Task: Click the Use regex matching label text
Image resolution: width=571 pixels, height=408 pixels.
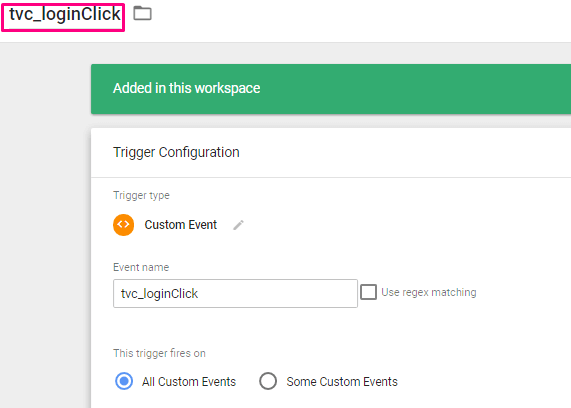Action: tap(429, 292)
